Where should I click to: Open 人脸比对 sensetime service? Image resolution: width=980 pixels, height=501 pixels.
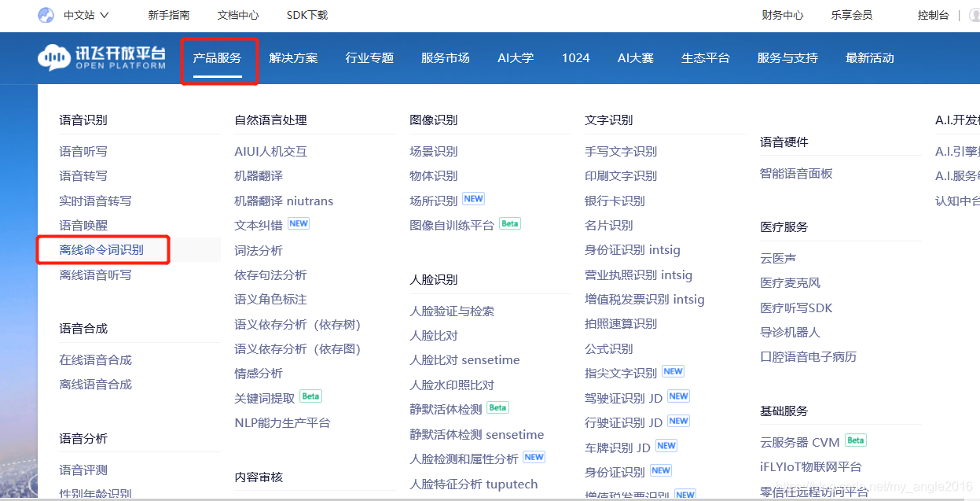click(464, 359)
